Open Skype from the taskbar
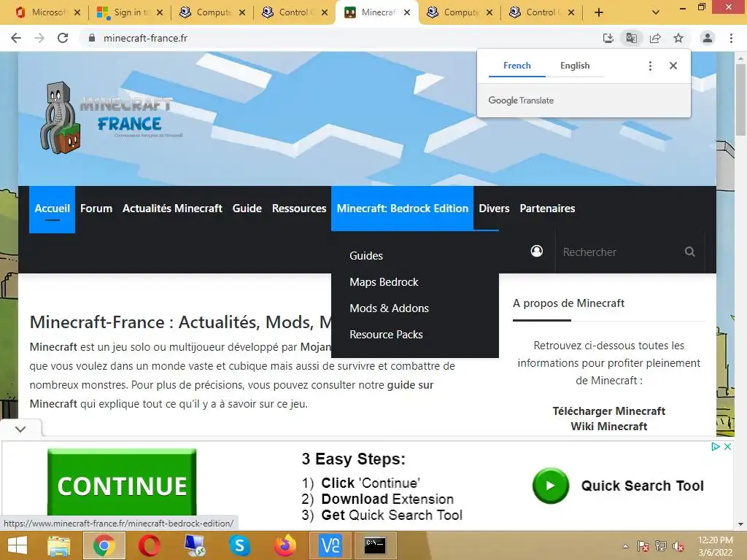Viewport: 747px width, 560px height. (x=239, y=545)
